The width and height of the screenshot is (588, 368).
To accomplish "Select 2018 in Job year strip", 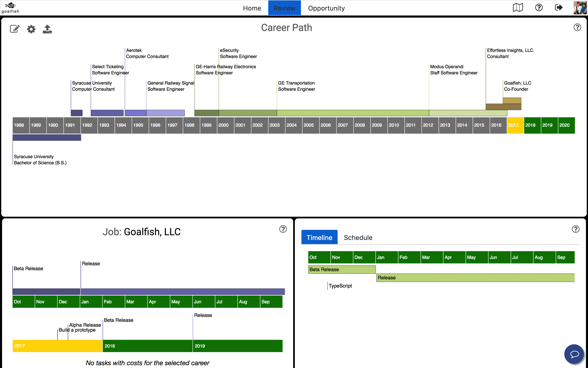I will coord(148,346).
